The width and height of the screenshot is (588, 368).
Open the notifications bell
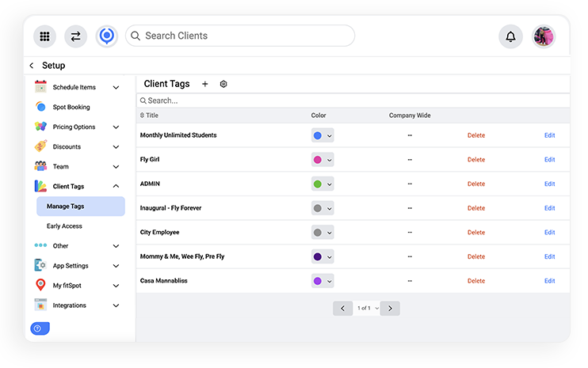coord(510,36)
